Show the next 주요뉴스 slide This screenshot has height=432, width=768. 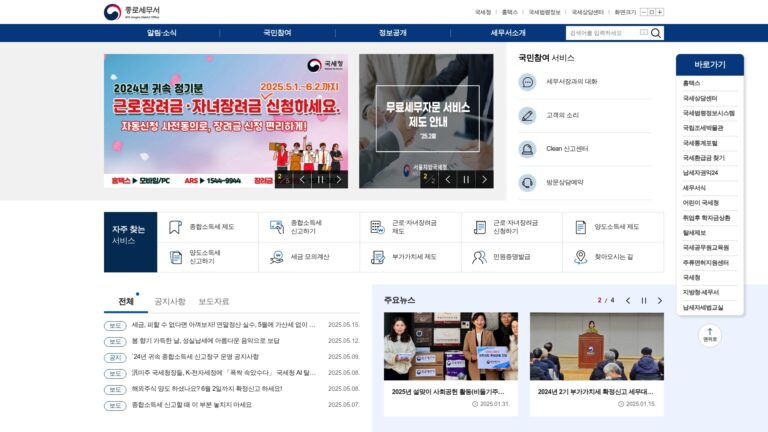660,300
